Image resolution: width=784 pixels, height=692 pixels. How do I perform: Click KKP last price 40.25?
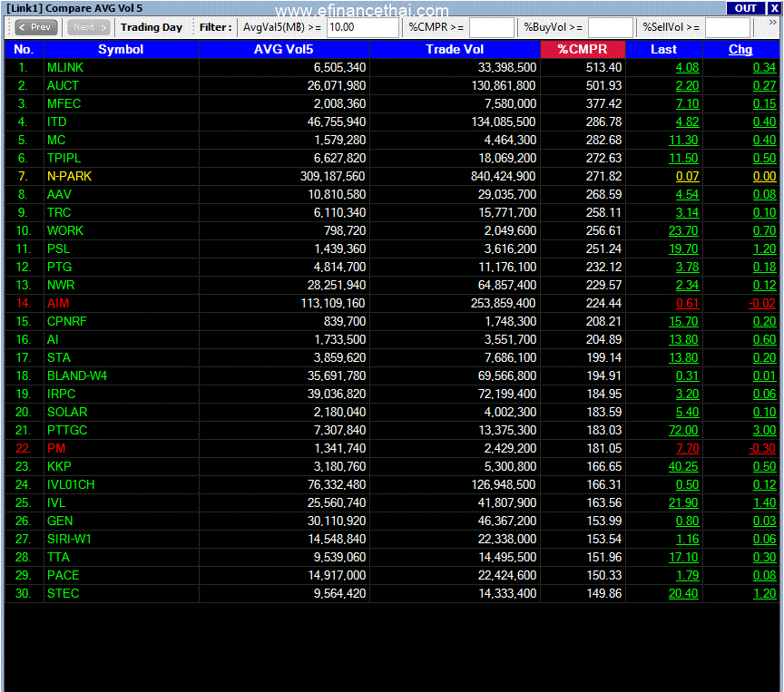coord(683,467)
